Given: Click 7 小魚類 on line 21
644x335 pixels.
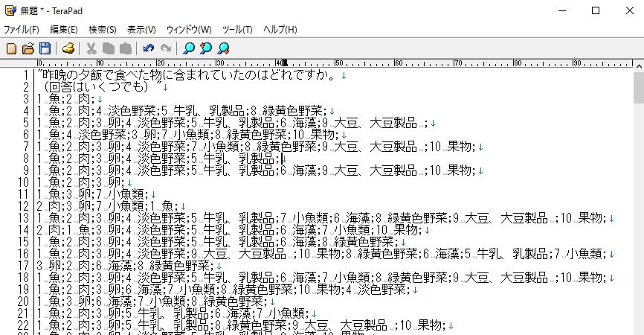Looking at the screenshot, I should [x=280, y=313].
